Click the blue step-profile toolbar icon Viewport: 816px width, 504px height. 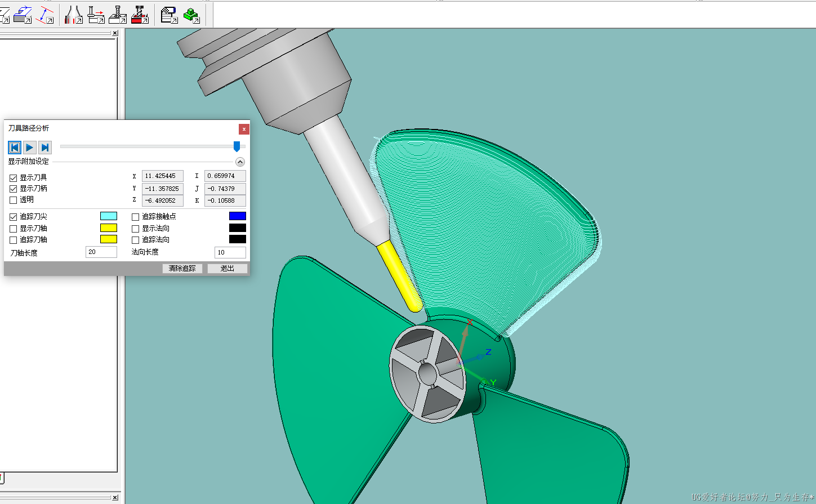pos(23,15)
